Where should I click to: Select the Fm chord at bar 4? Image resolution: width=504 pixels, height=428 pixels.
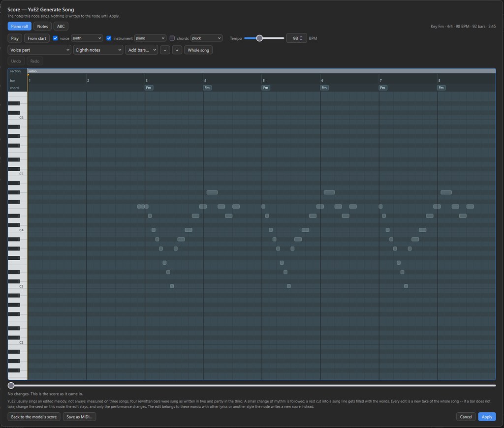[207, 88]
